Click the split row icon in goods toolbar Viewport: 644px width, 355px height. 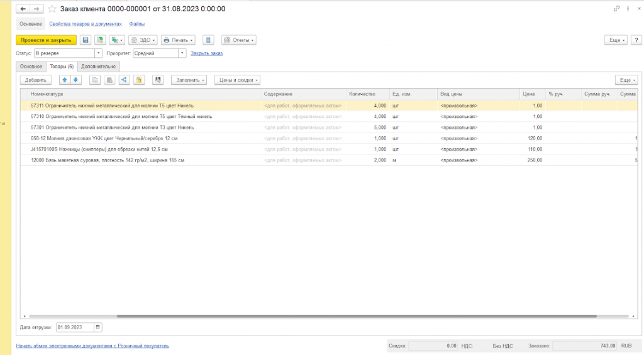coord(123,80)
